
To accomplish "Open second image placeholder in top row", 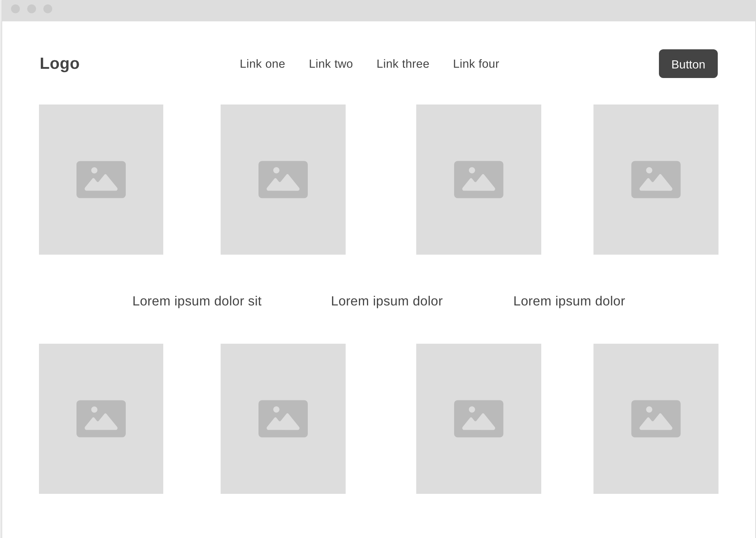I will pos(283,180).
